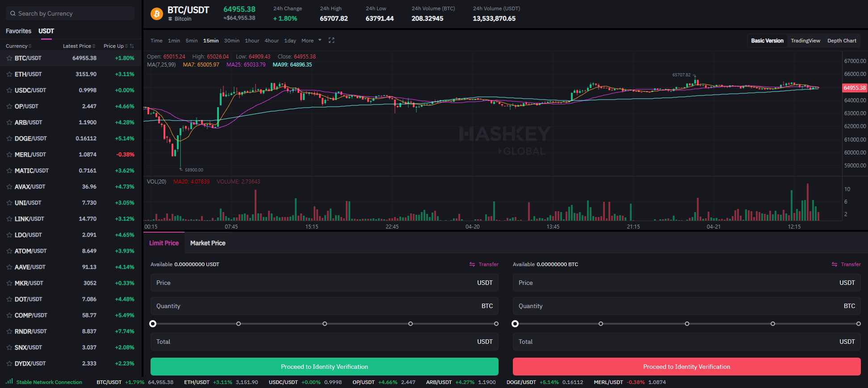This screenshot has width=868, height=388.
Task: Favorite MATIC/USDT via star icon
Action: coord(9,171)
